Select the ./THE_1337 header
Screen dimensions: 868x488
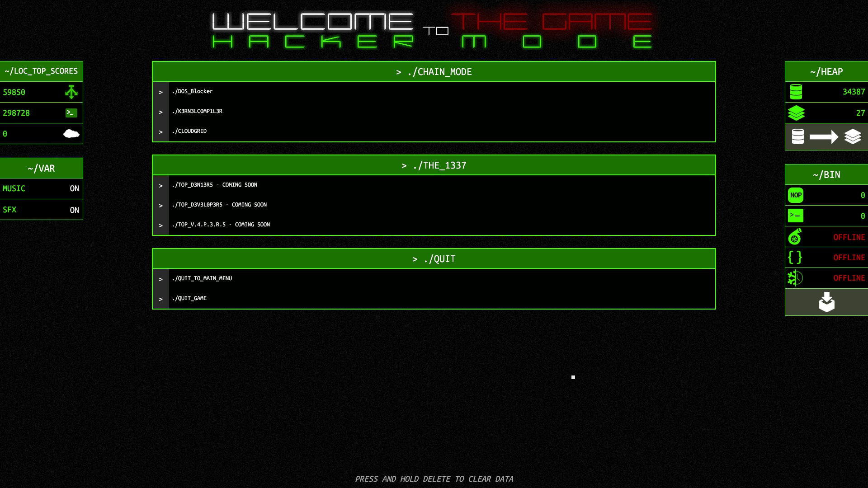tap(434, 165)
